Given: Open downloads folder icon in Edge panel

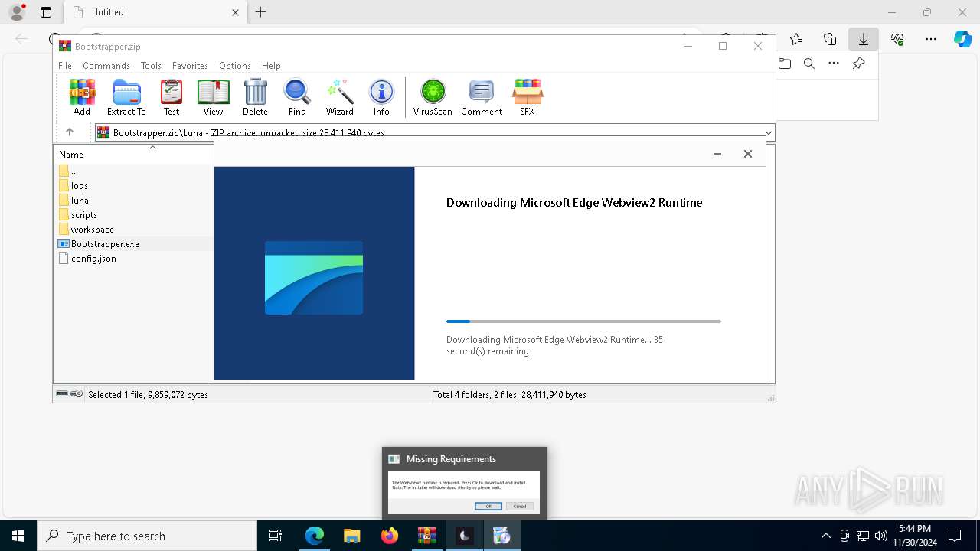Looking at the screenshot, I should (785, 64).
